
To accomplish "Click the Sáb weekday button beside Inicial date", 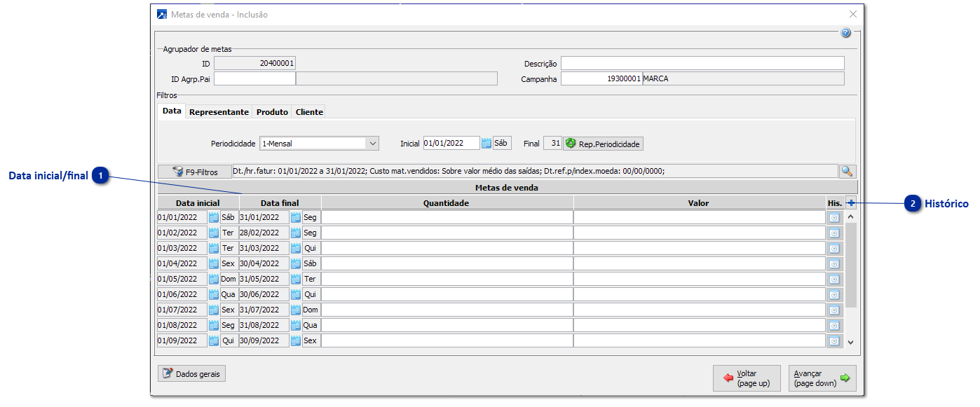I will point(502,143).
